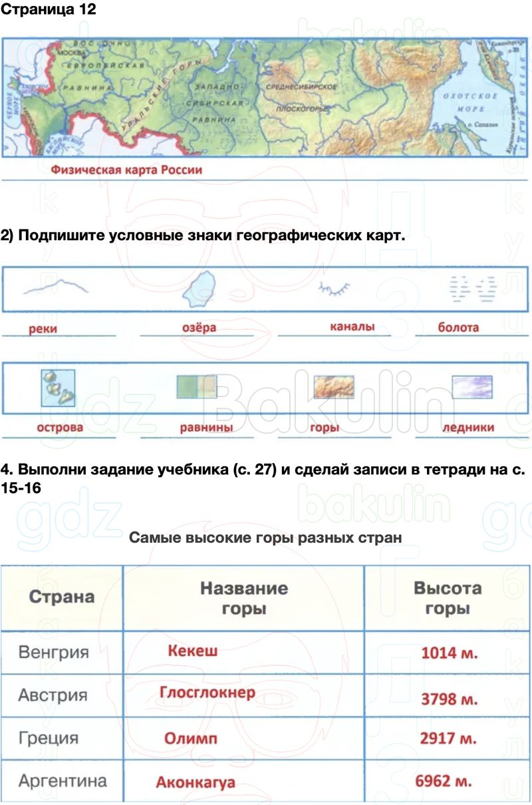Click the green plains symbol icon

pyautogui.click(x=197, y=387)
